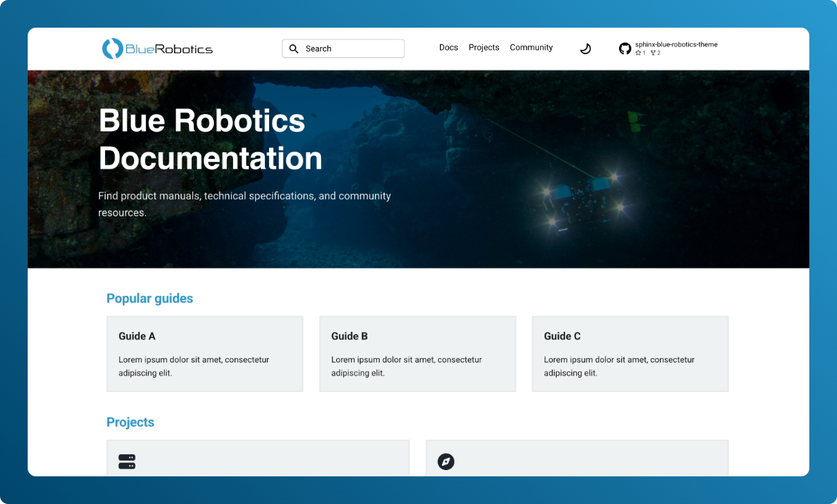This screenshot has width=837, height=504.
Task: Click the magnifier icon in the search bar
Action: pyautogui.click(x=294, y=48)
